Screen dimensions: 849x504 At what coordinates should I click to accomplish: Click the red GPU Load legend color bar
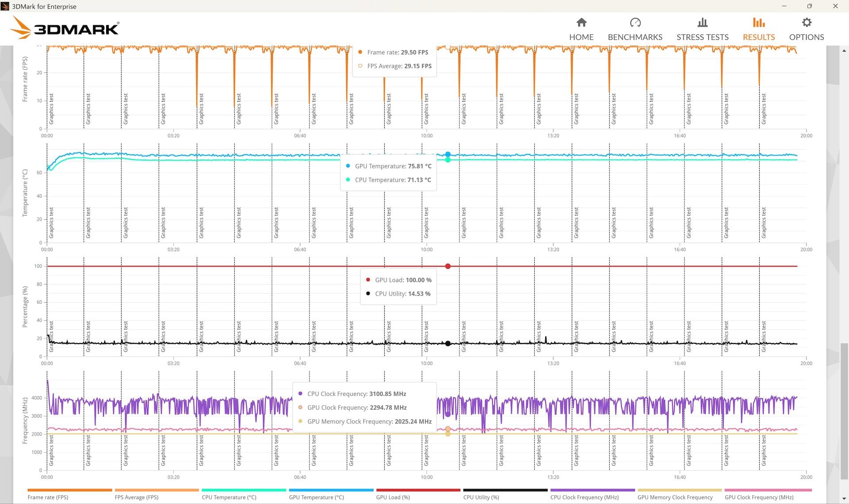(x=418, y=490)
